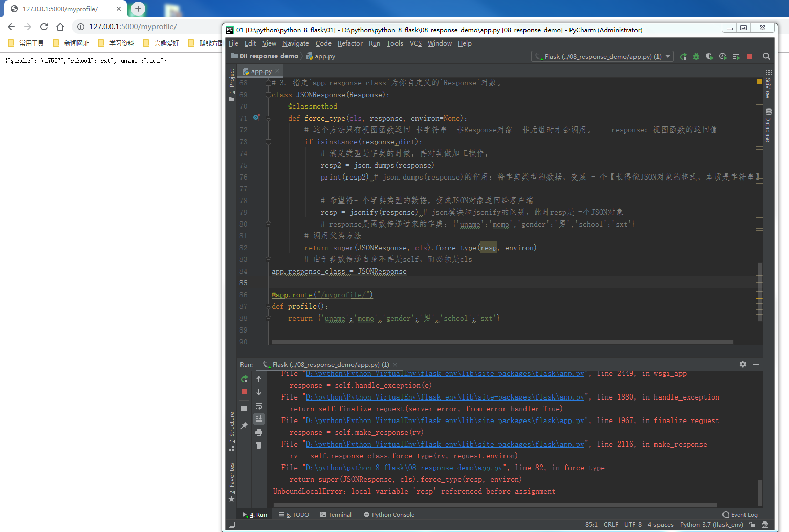Jump down the stack trace with down arrow
The image size is (789, 532).
259,392
